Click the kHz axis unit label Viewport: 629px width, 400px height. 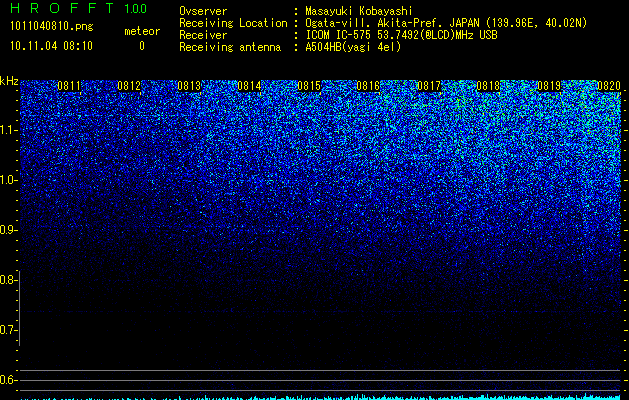point(9,81)
